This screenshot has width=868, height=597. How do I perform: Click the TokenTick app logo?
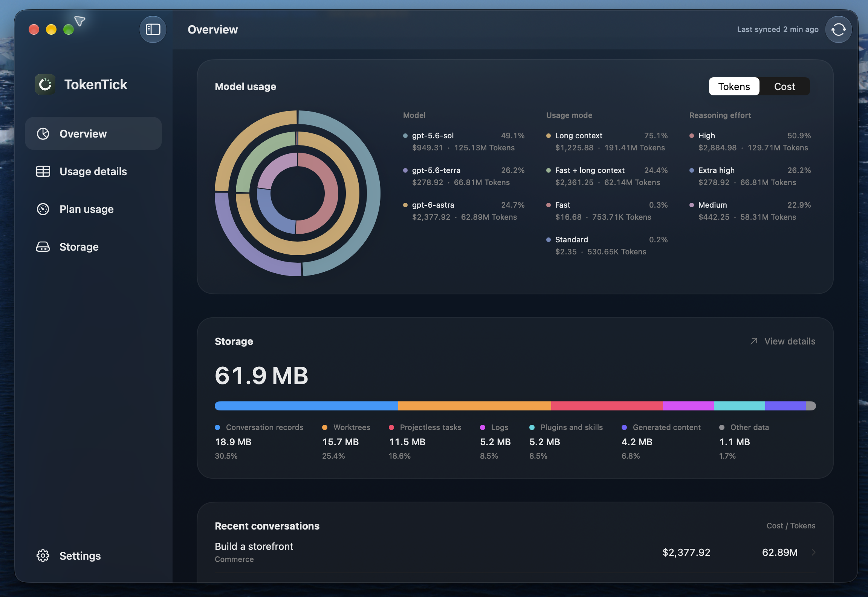(45, 84)
